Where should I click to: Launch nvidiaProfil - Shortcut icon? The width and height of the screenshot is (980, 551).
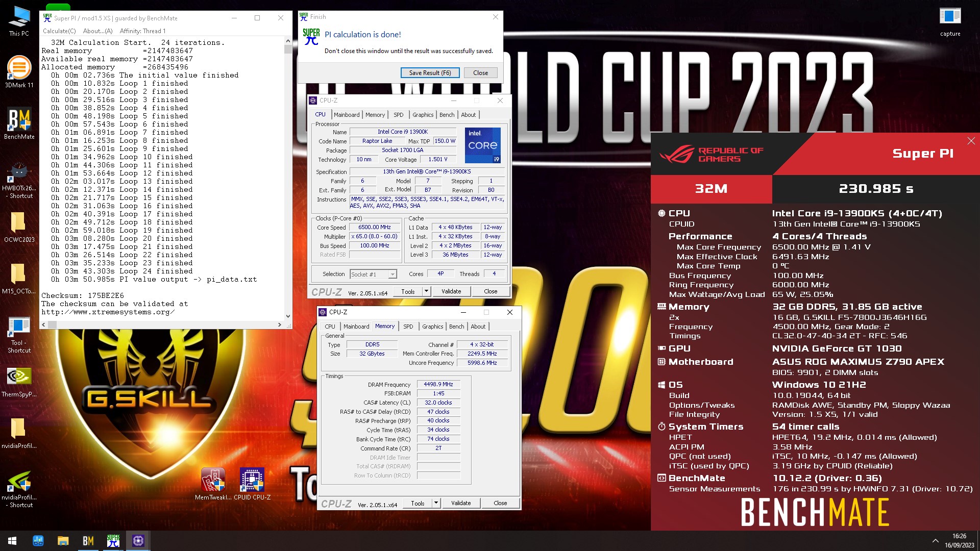tap(19, 489)
